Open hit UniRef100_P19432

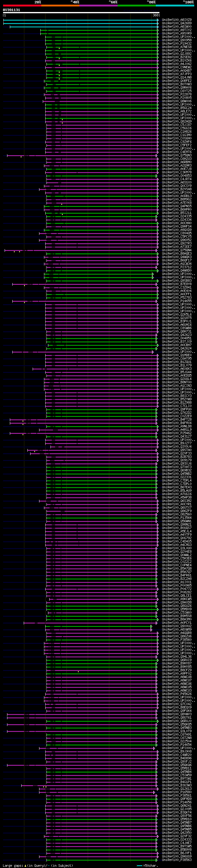(177, 43)
